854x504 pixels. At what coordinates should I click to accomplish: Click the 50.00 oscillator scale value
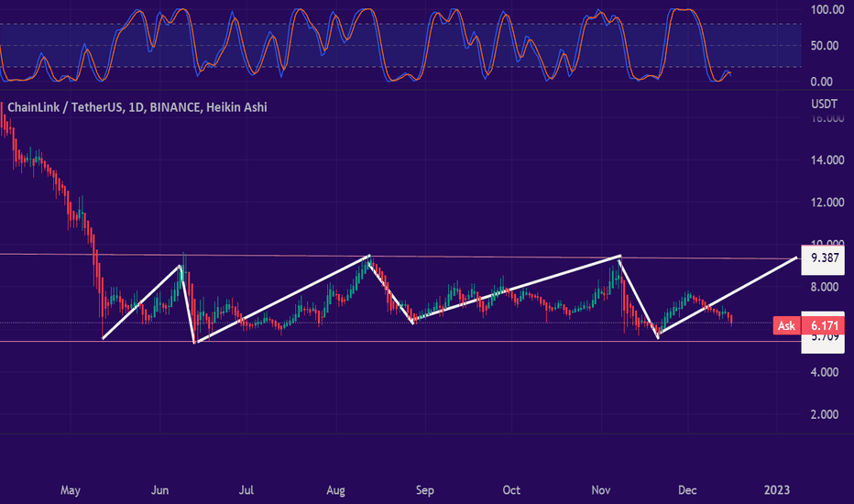pos(825,46)
